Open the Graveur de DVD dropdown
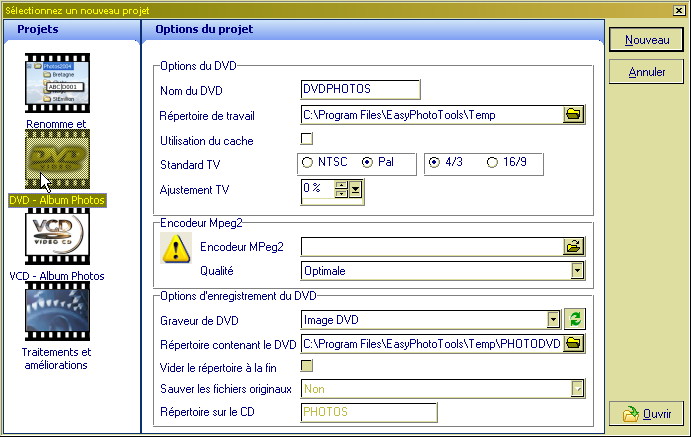 tap(553, 320)
